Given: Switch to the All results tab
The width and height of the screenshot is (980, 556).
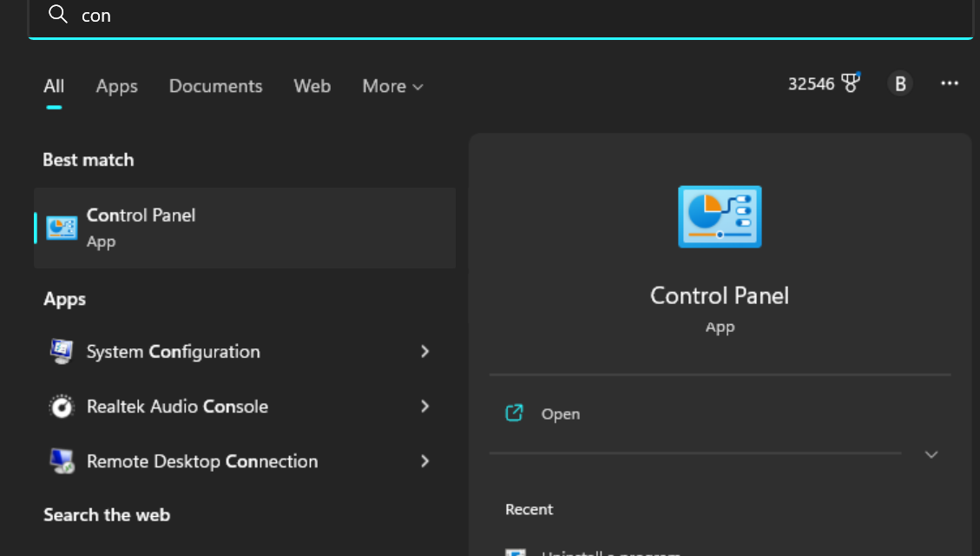Looking at the screenshot, I should [x=54, y=86].
